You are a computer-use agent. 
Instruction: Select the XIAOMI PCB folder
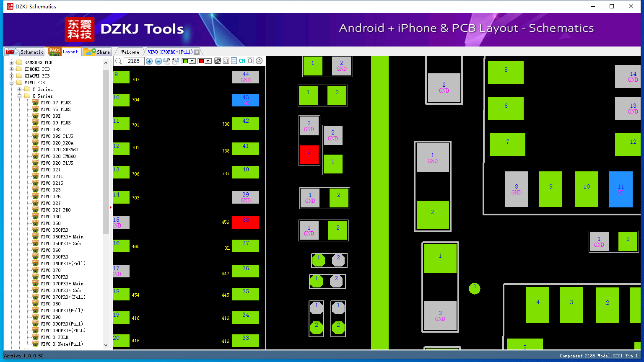click(37, 76)
